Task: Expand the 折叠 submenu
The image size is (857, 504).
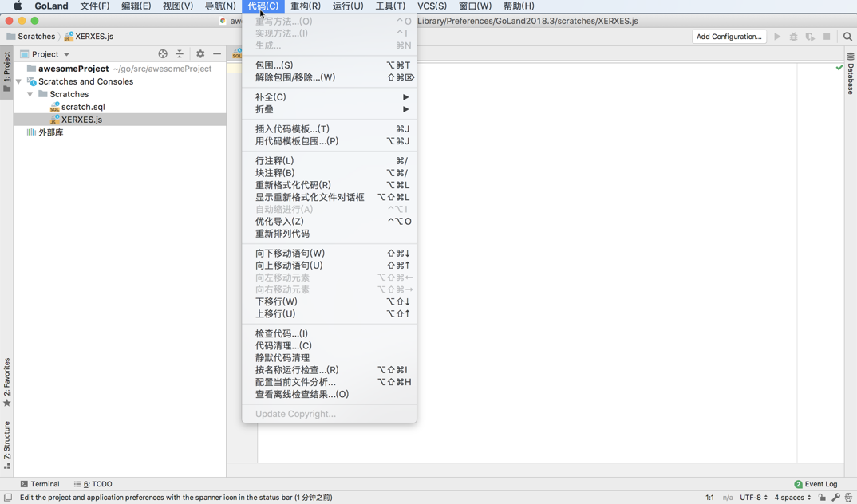Action: (329, 109)
